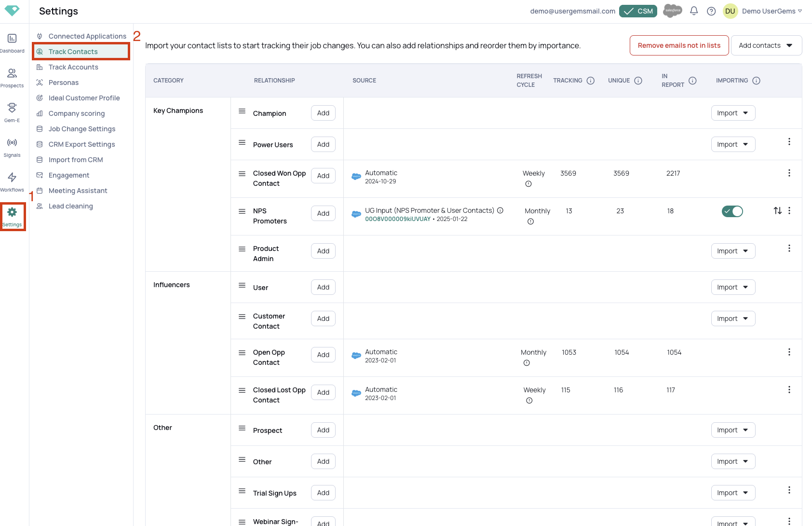Click the demo@usergemsmail.com email text
Image resolution: width=812 pixels, height=526 pixels.
572,11
